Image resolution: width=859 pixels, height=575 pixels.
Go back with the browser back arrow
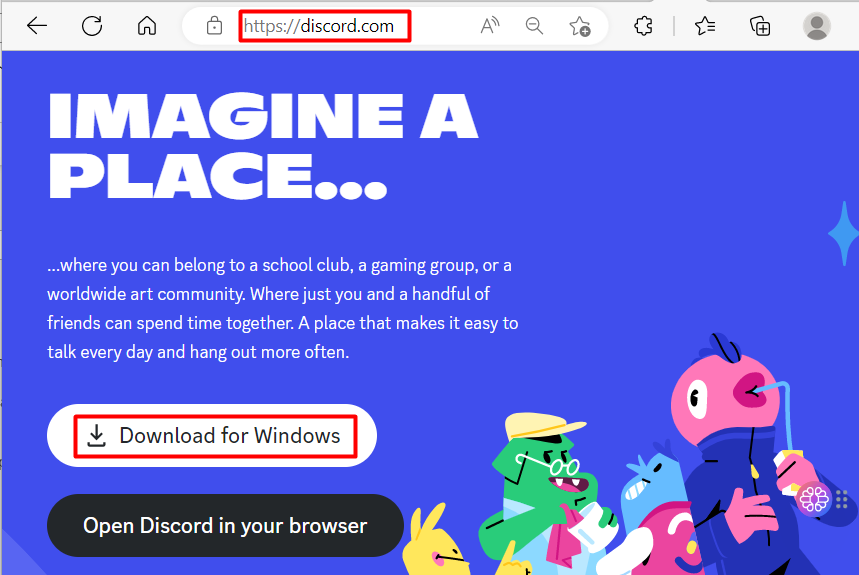(37, 26)
